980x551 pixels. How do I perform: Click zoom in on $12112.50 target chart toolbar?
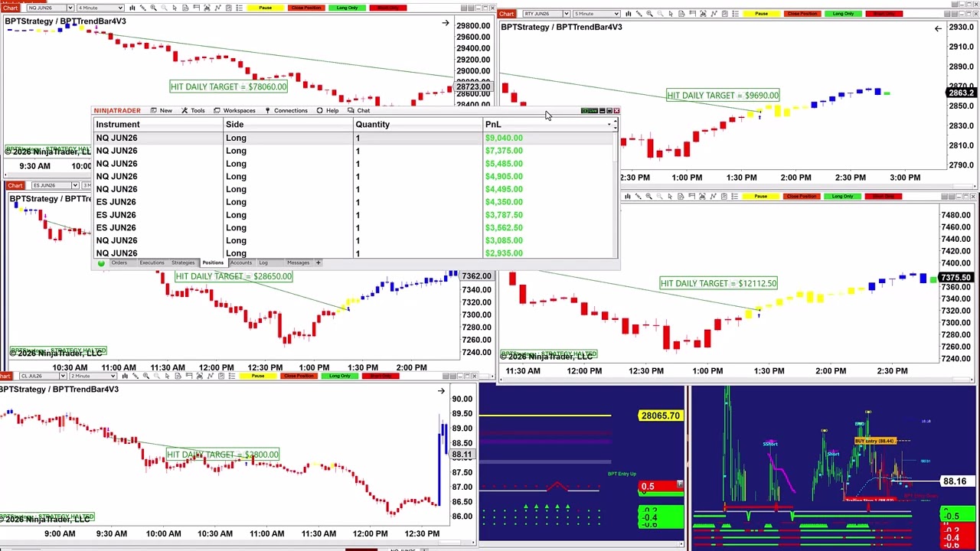click(x=648, y=197)
